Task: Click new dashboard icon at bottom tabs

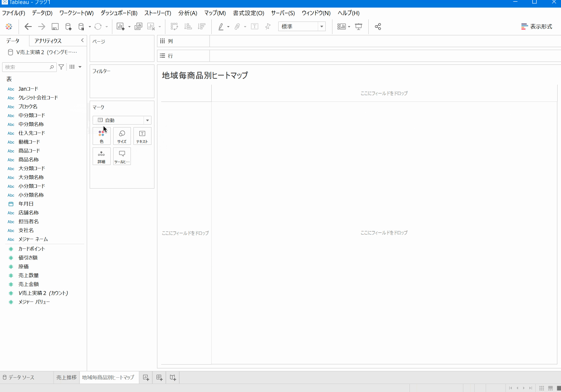Action: [159, 377]
